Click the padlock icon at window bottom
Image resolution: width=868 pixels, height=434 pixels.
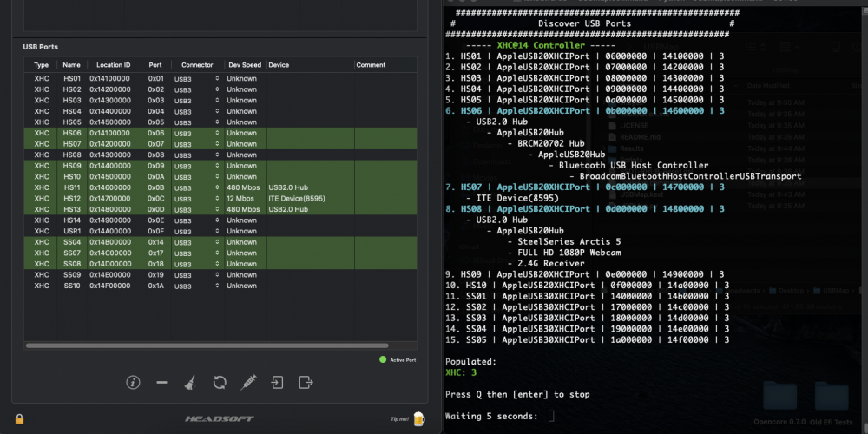click(19, 418)
